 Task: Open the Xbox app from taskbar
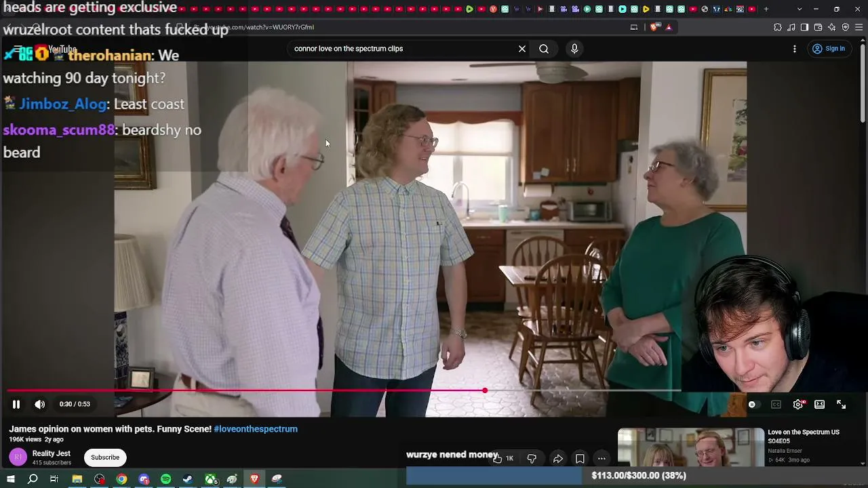pyautogui.click(x=211, y=479)
